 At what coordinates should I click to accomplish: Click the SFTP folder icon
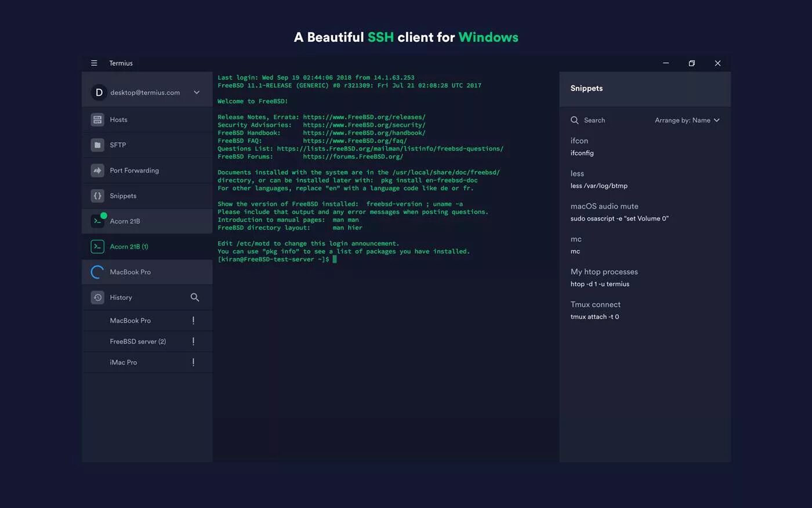click(97, 145)
